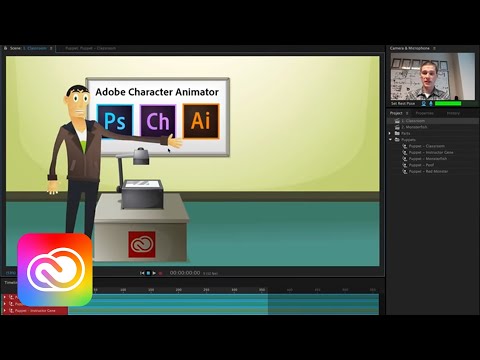Collapse the Puppets folder
The height and width of the screenshot is (360, 480).
click(390, 140)
